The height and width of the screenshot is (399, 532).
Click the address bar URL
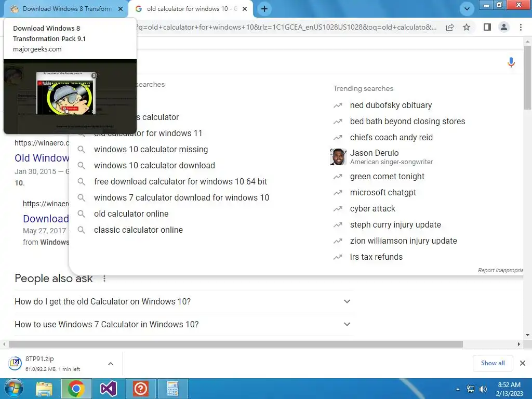point(287,27)
